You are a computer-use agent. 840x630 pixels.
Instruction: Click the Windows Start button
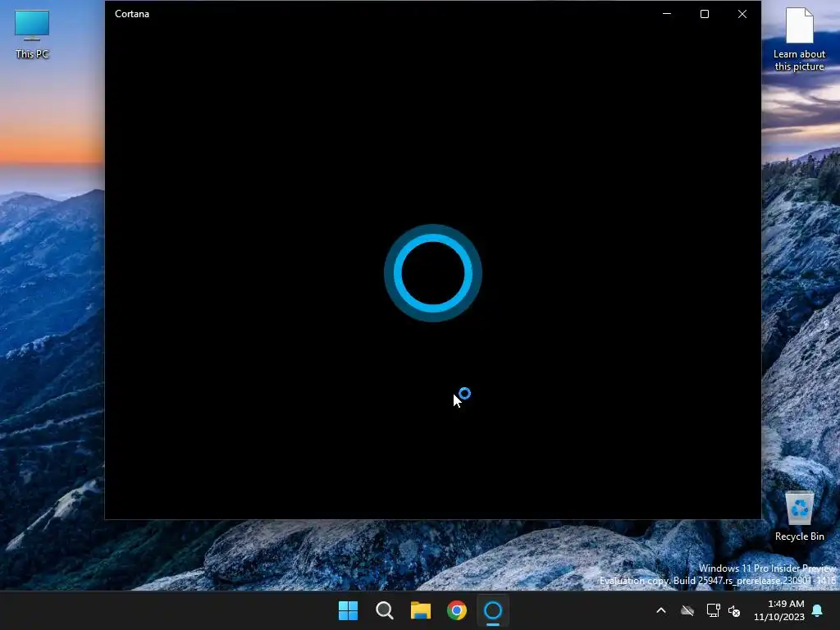tap(348, 610)
